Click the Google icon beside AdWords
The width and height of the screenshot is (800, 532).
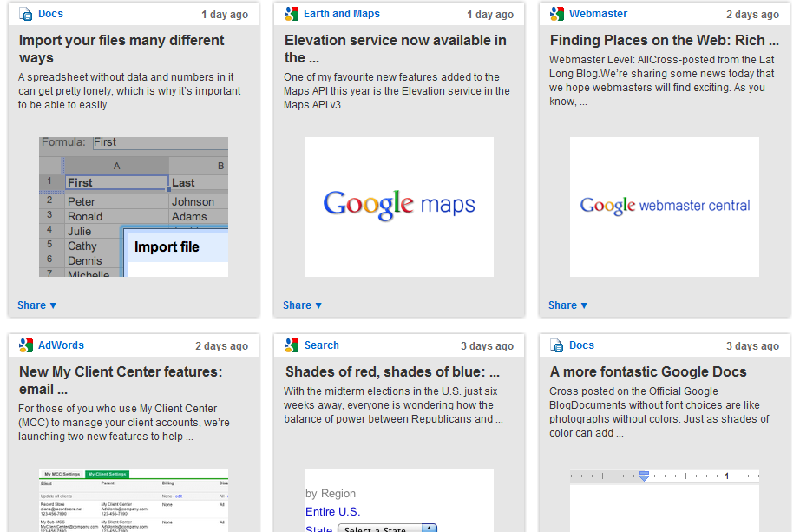(25, 345)
